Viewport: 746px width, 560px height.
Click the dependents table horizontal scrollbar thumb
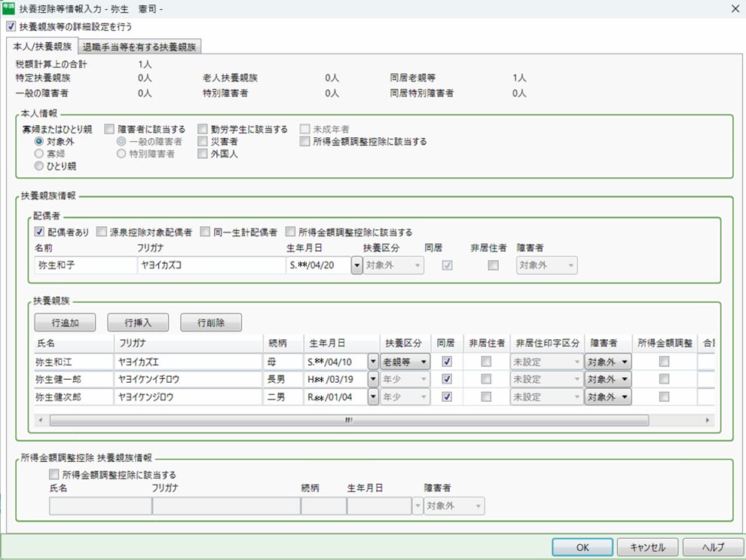(x=347, y=420)
